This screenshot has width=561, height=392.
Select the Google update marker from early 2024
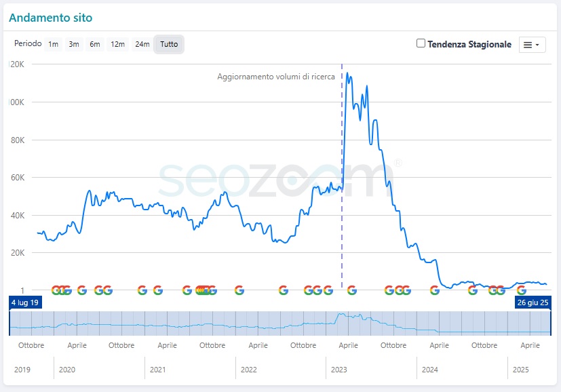pos(434,290)
